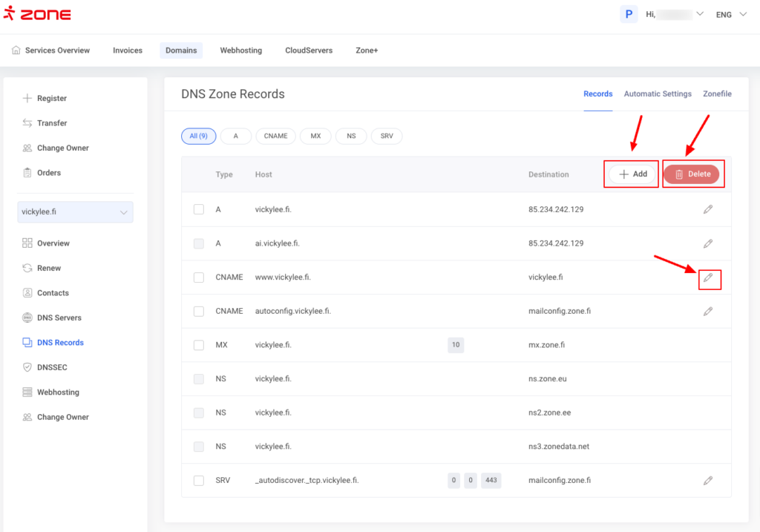Open the vickylee.fi domain selector dropdown
The width and height of the screenshot is (760, 532).
click(75, 212)
